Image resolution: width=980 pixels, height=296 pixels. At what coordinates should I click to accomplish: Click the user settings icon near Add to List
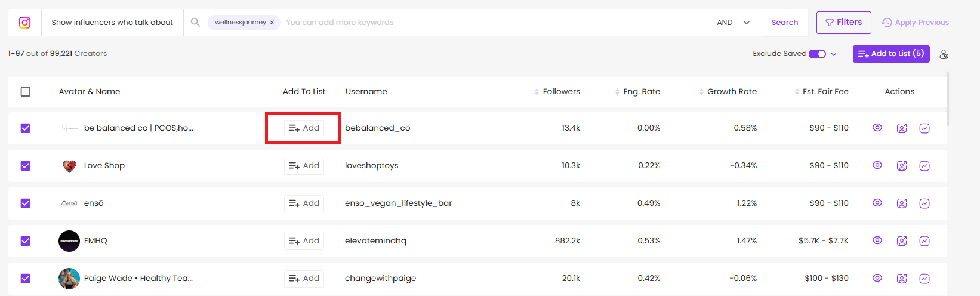tap(944, 54)
